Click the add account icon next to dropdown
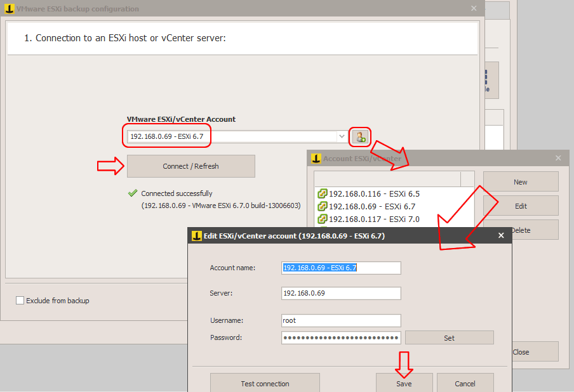 click(360, 137)
